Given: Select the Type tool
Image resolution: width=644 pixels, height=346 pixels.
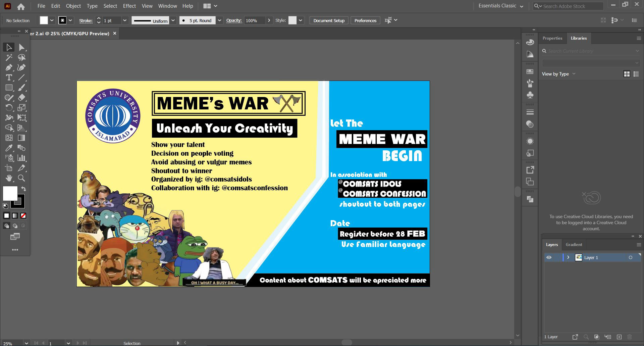Looking at the screenshot, I should [9, 78].
